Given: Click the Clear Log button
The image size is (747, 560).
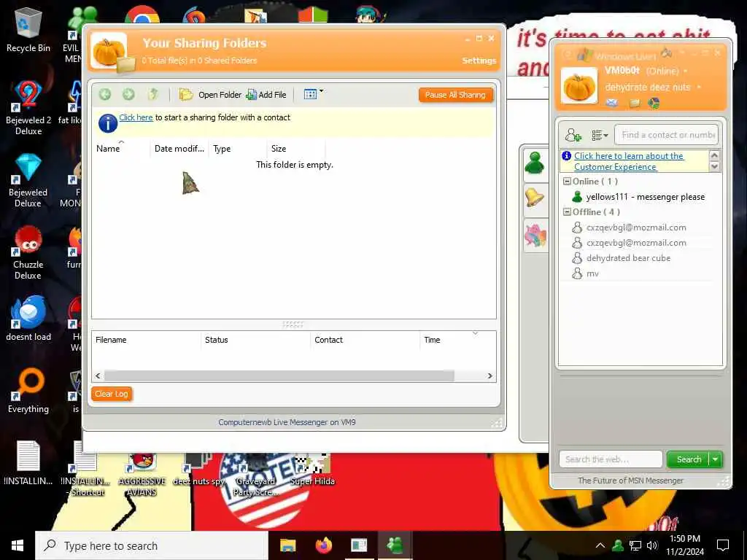Looking at the screenshot, I should click(x=112, y=394).
